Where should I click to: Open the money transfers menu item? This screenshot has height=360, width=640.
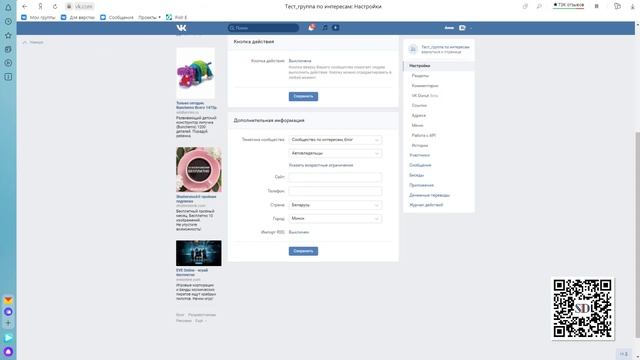[x=429, y=195]
